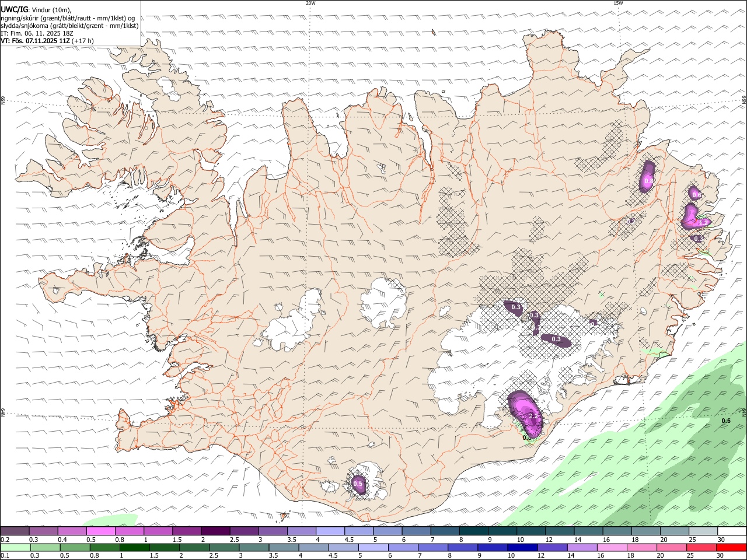Click the 15W longitude label
This screenshot has width=747, height=560.
tap(618, 3)
